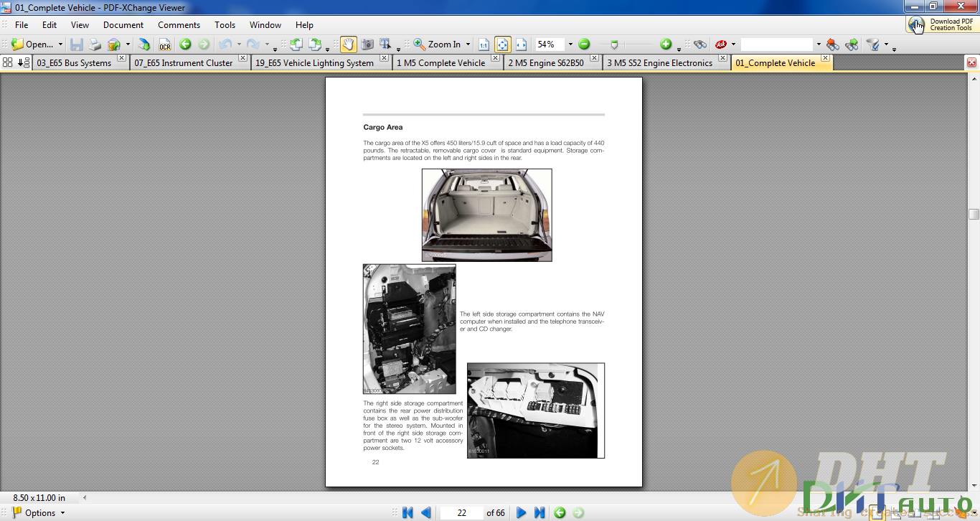
Task: Close the 01_Complete Vehicle tab
Action: pyautogui.click(x=826, y=58)
